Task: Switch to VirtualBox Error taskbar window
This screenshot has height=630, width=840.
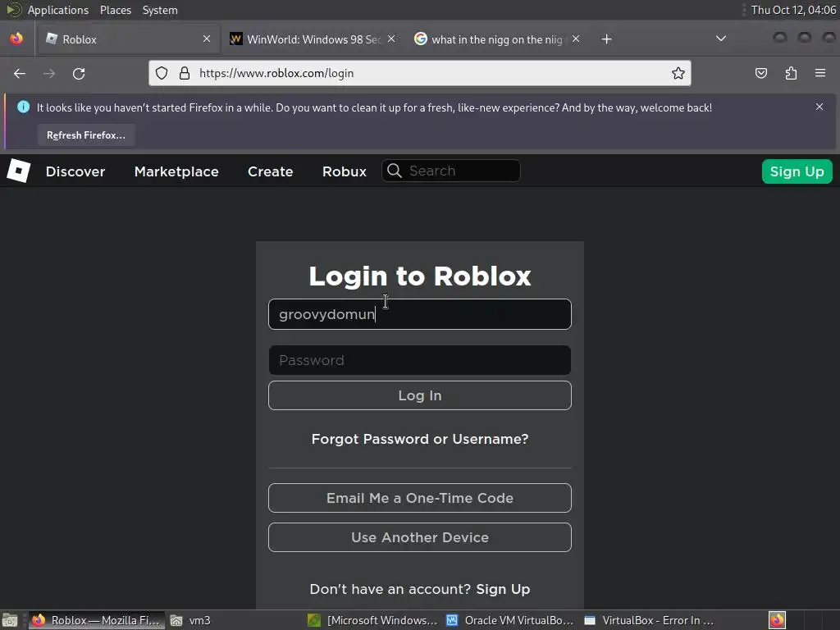Action: (650, 620)
